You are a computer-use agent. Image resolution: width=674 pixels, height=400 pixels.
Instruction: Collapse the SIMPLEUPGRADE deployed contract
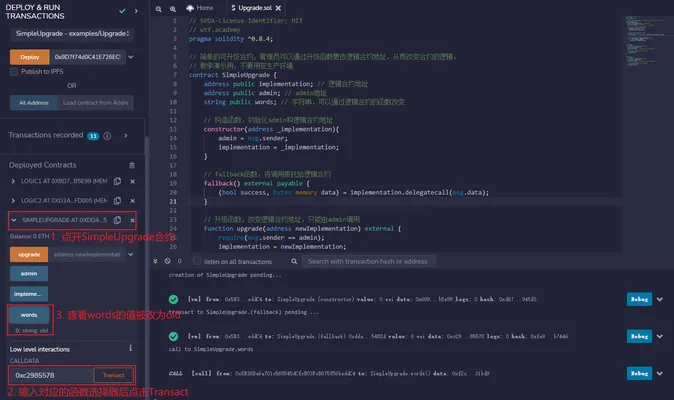tap(14, 220)
